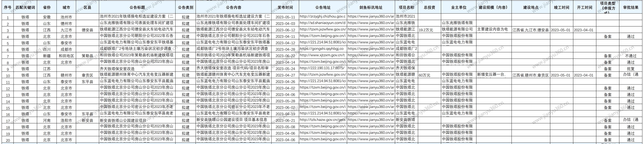This screenshot has height=144, width=644.
Task: Click the province cell 河南
Action: pyautogui.click(x=47, y=121)
